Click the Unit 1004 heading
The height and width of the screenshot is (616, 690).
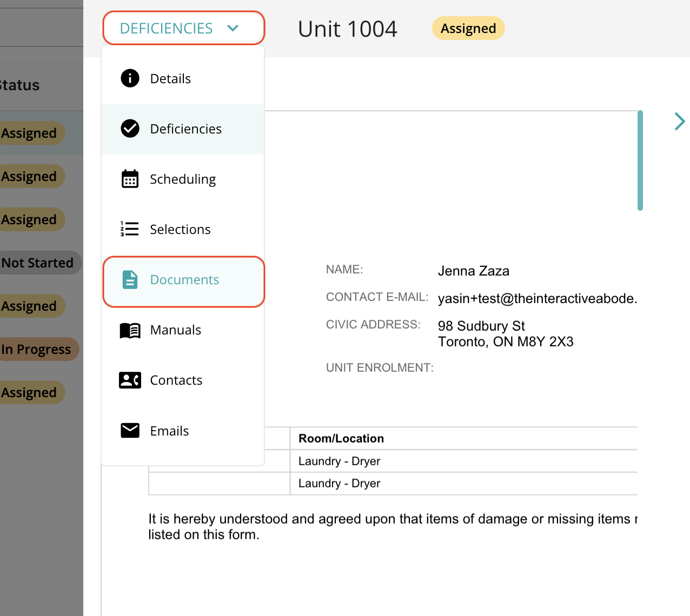coord(348,29)
